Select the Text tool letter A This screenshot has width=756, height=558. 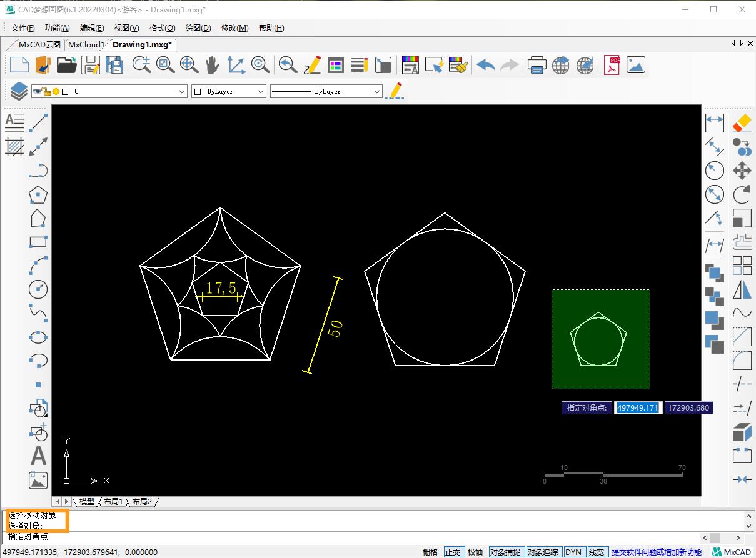38,456
